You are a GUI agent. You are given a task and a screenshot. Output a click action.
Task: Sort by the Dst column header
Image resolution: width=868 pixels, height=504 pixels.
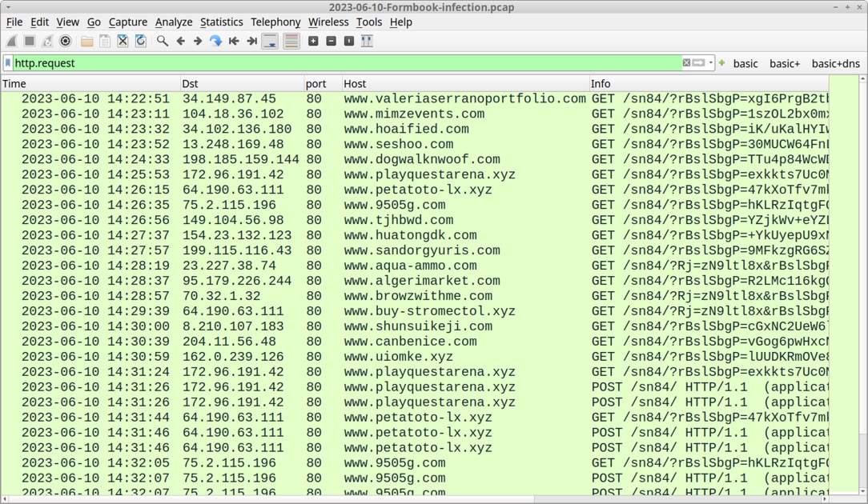pos(242,83)
